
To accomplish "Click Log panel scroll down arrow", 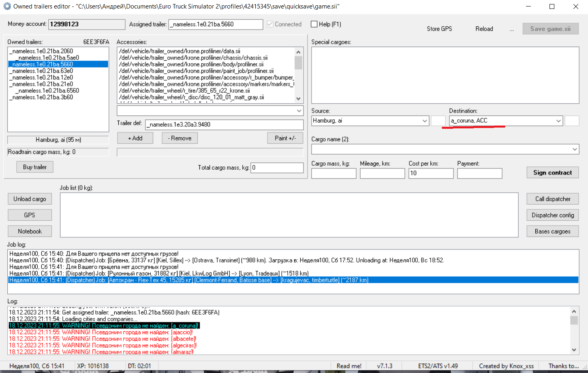I will point(574,350).
